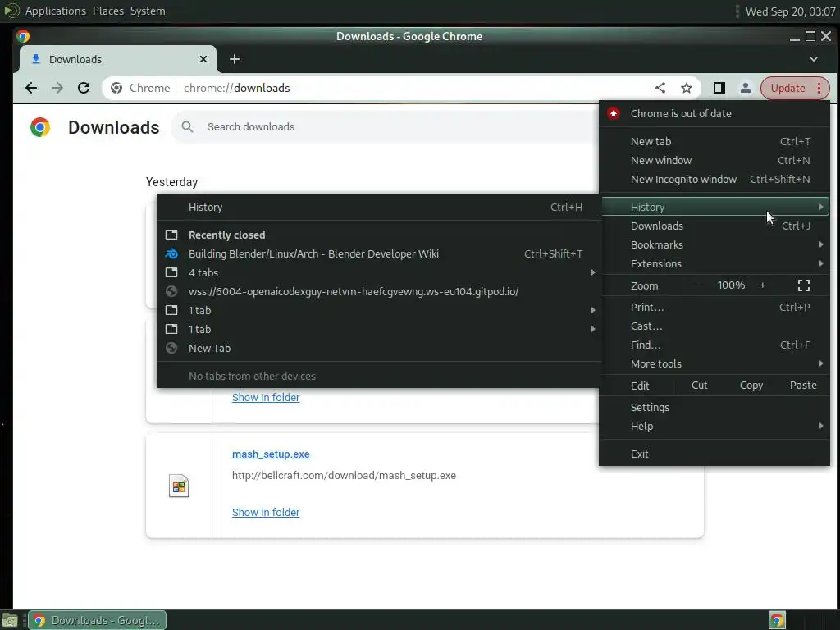Click the mash_setup.exe file icon
The width and height of the screenshot is (840, 630).
coord(178,486)
